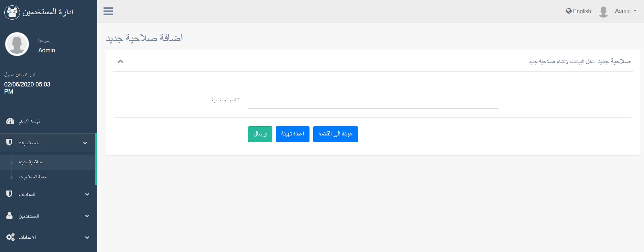Click the user management logo icon
Viewport: 644px width, 252px height.
pos(12,12)
